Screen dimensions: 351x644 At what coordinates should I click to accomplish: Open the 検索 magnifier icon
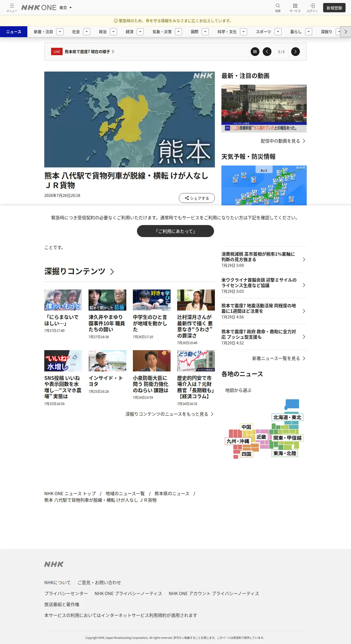(278, 8)
